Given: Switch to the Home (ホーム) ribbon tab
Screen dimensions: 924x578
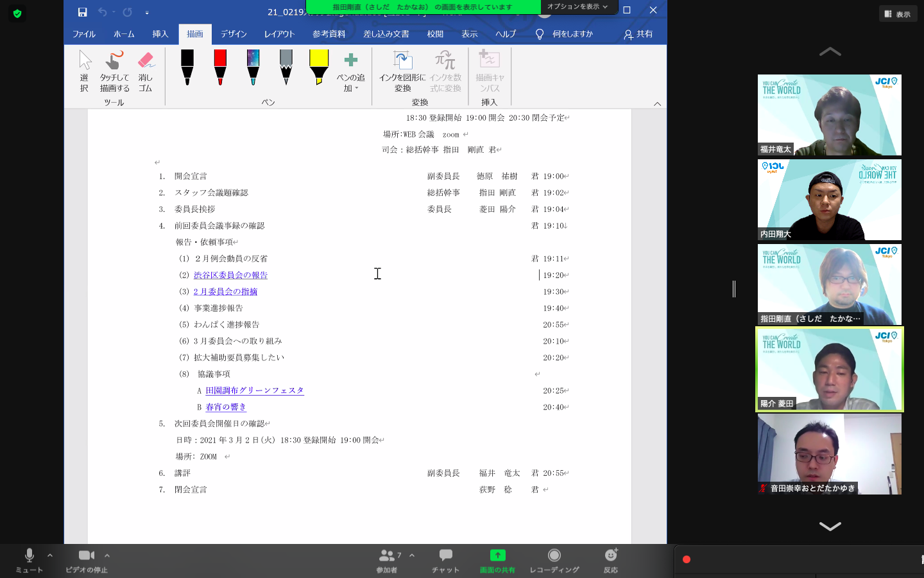Looking at the screenshot, I should tap(124, 34).
